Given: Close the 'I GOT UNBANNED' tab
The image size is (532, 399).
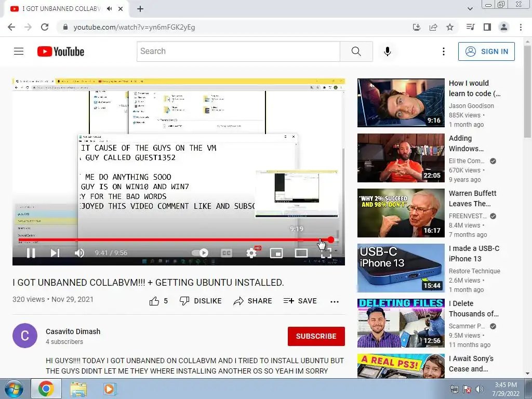Looking at the screenshot, I should (x=121, y=9).
